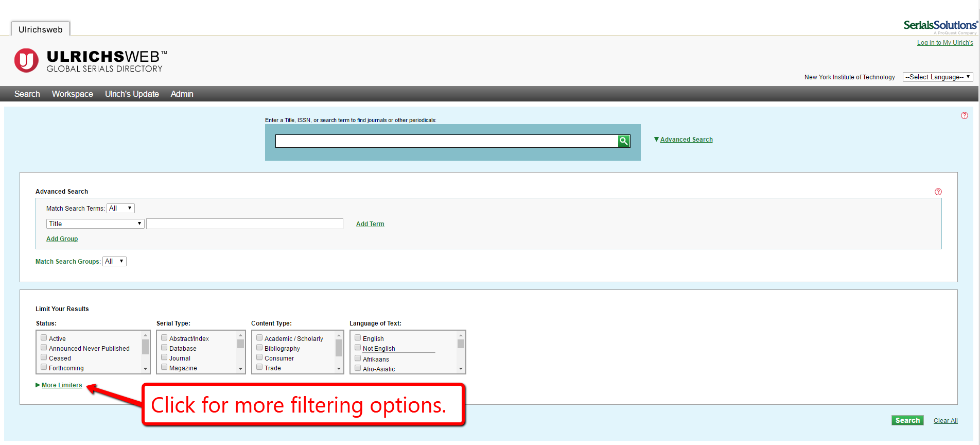This screenshot has width=980, height=445.
Task: Click the Add Group link
Action: coord(62,239)
